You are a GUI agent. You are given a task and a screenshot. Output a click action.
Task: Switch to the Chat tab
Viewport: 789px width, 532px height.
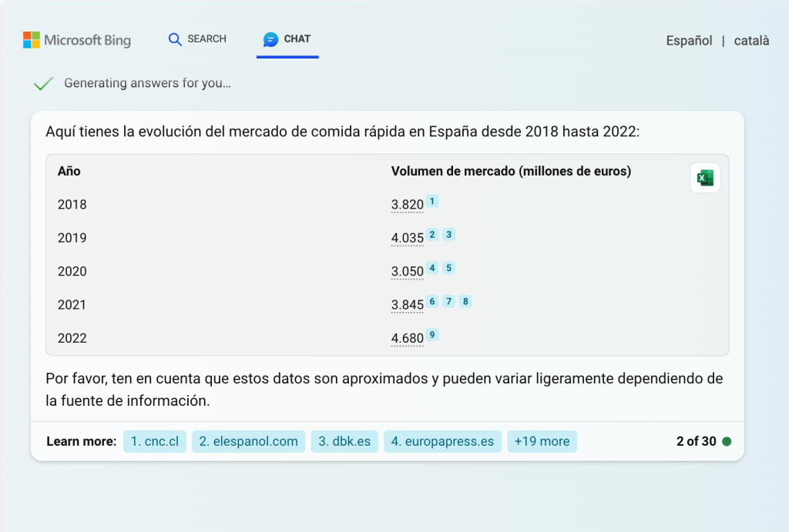click(x=287, y=39)
